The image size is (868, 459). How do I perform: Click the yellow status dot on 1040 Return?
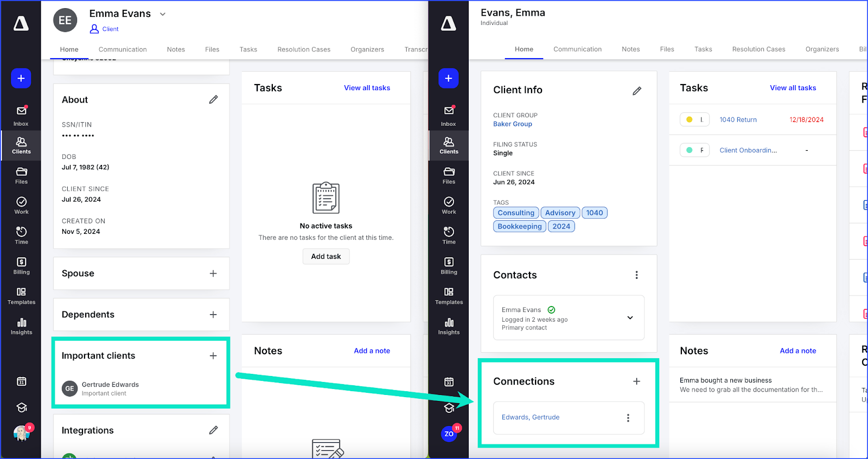coord(689,120)
